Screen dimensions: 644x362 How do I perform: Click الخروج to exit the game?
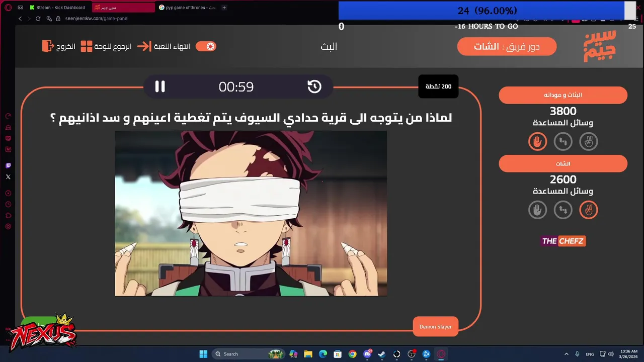pyautogui.click(x=66, y=46)
